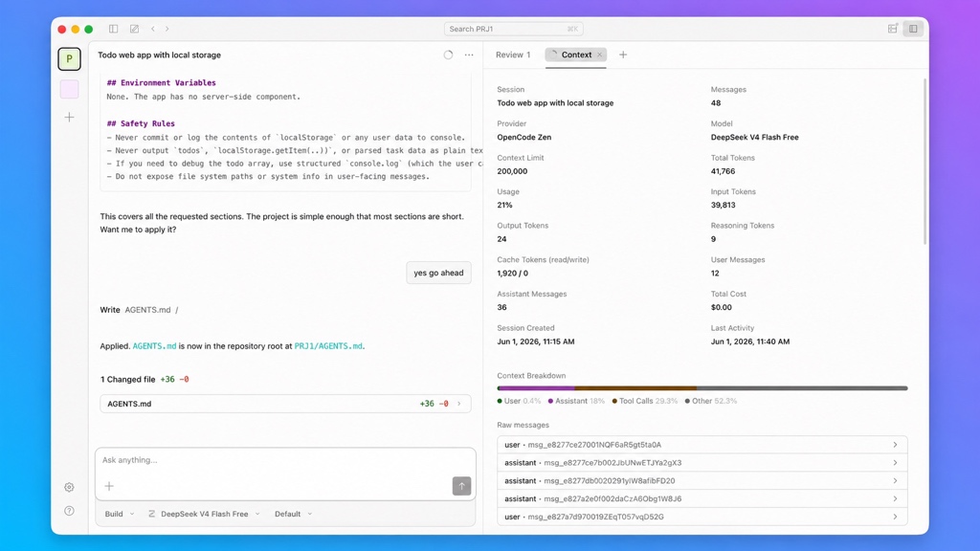This screenshot has width=980, height=551.
Task: Click the Context Limit value 200,000
Action: point(512,171)
